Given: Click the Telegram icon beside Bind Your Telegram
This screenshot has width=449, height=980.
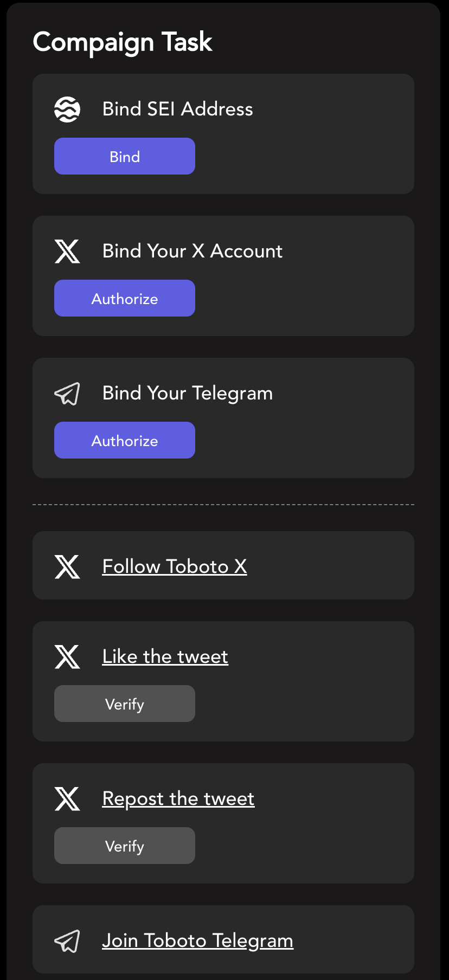Looking at the screenshot, I should click(67, 394).
